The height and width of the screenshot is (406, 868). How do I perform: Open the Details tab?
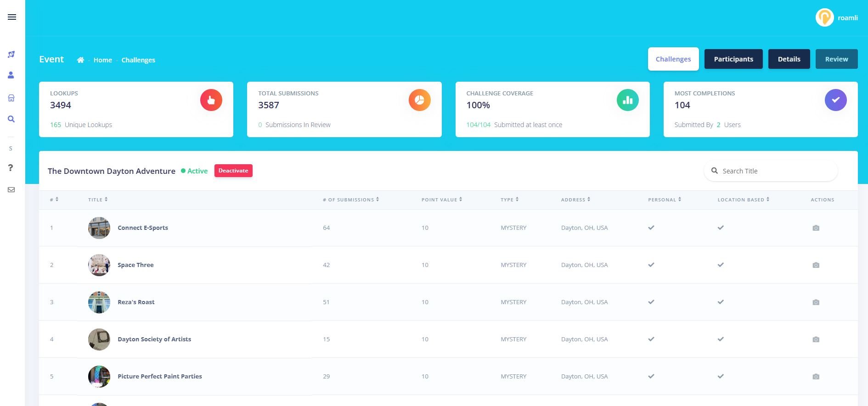pos(789,59)
